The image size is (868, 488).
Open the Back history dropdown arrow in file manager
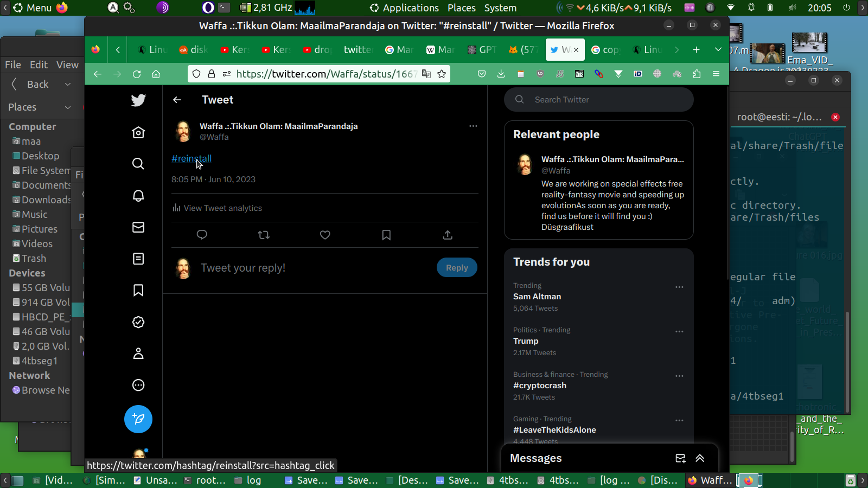coord(68,84)
